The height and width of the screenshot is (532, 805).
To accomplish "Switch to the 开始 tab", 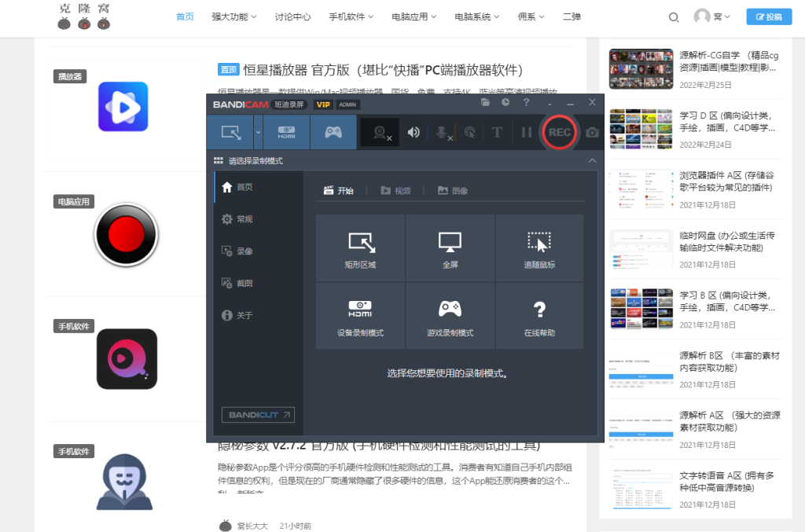I will coord(339,191).
